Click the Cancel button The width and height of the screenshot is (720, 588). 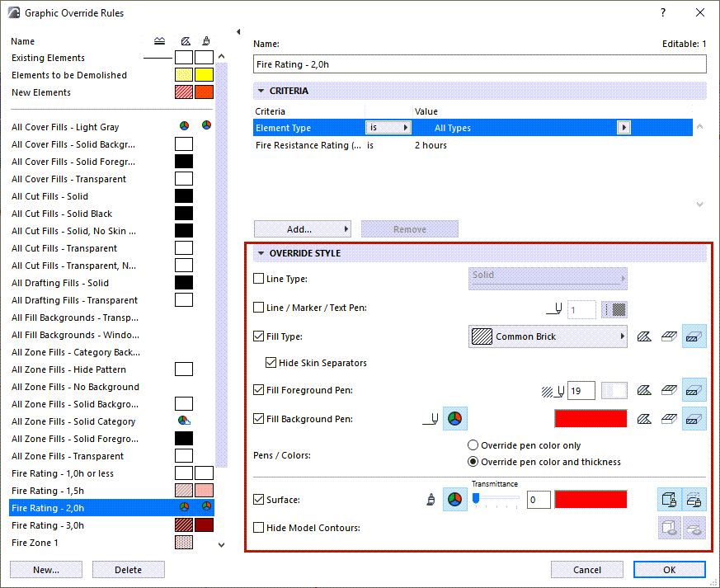[587, 570]
